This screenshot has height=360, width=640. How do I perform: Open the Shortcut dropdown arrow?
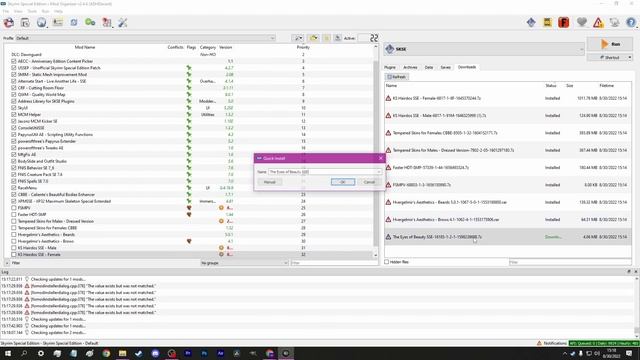(630, 58)
